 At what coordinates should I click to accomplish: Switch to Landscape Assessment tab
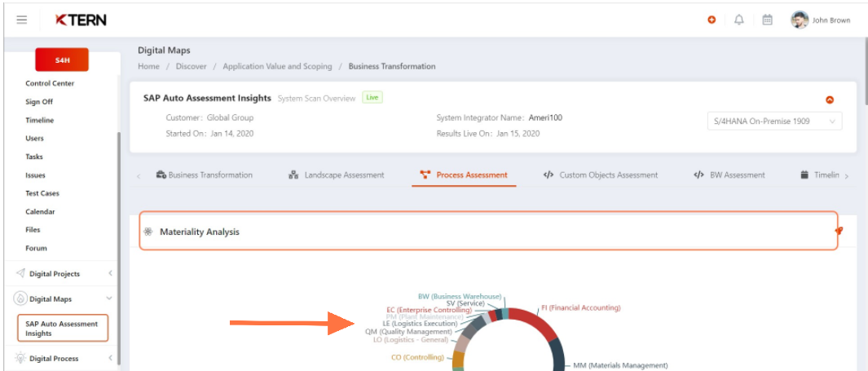click(337, 175)
